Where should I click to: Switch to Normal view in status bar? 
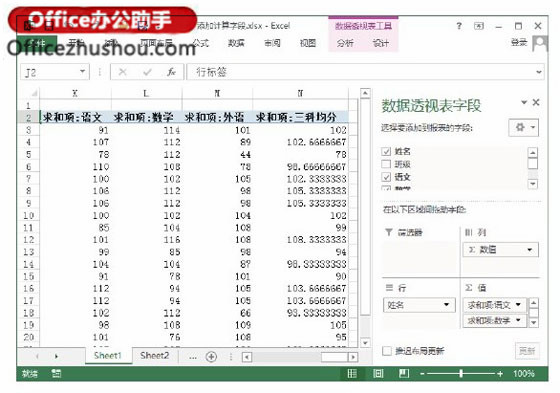(x=352, y=373)
